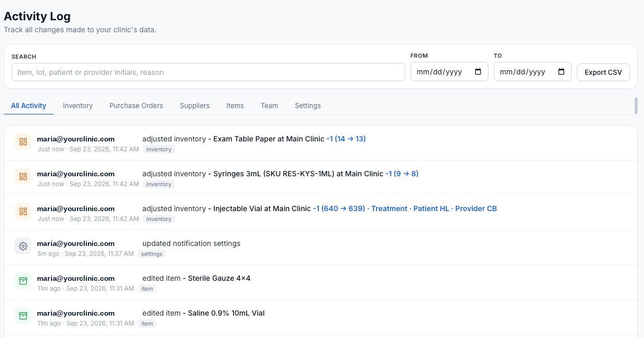Click the "-1 (9 → 8)" quantity change
Image resolution: width=644 pixels, height=338 pixels.
402,174
